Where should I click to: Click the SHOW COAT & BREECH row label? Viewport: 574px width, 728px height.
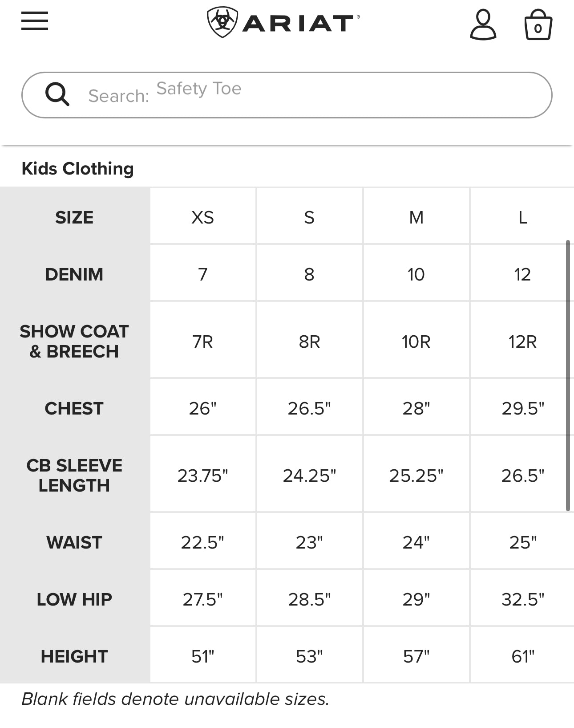tap(74, 342)
